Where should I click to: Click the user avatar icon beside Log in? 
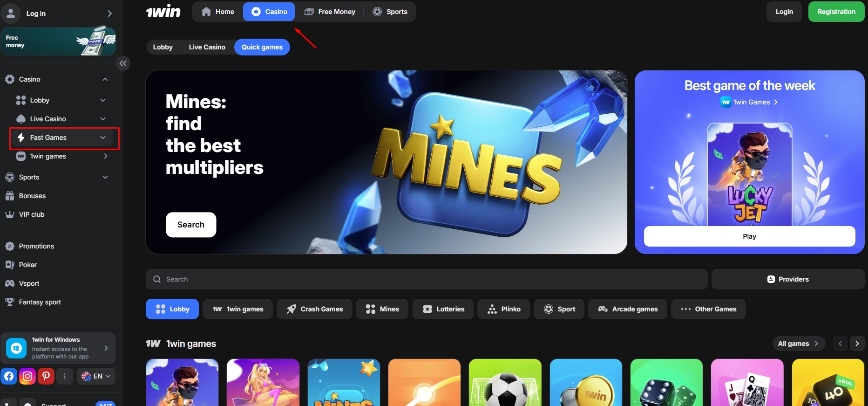11,13
